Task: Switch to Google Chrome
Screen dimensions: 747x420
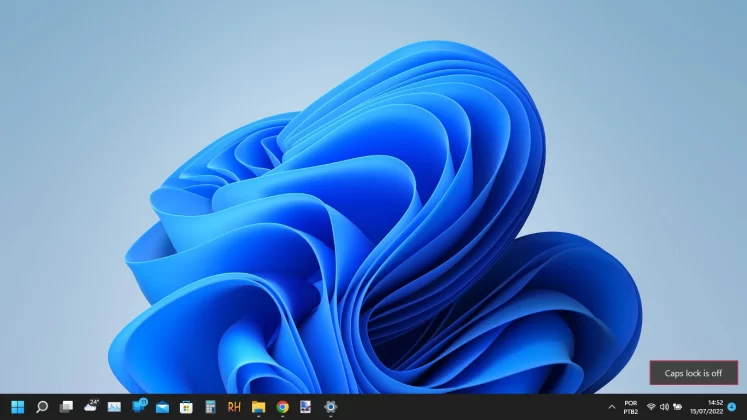Action: (283, 407)
